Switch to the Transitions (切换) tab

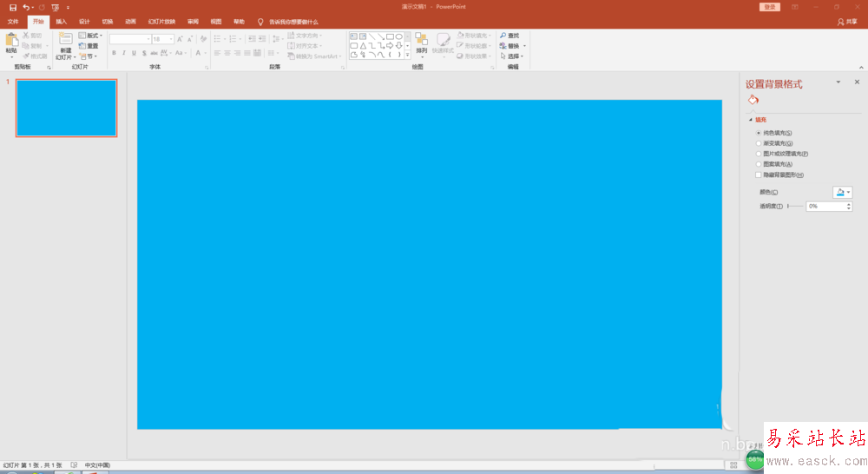(108, 23)
